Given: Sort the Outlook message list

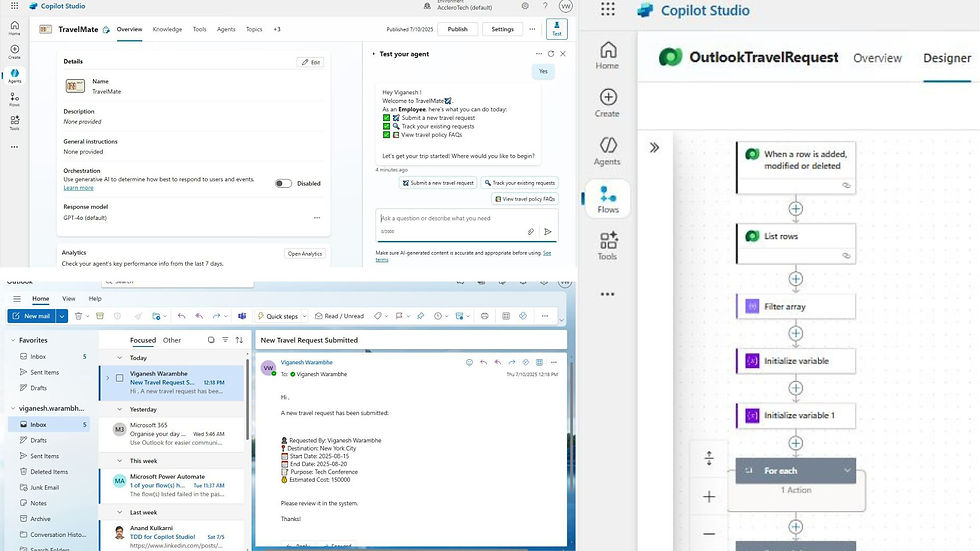Looking at the screenshot, I should [x=239, y=340].
